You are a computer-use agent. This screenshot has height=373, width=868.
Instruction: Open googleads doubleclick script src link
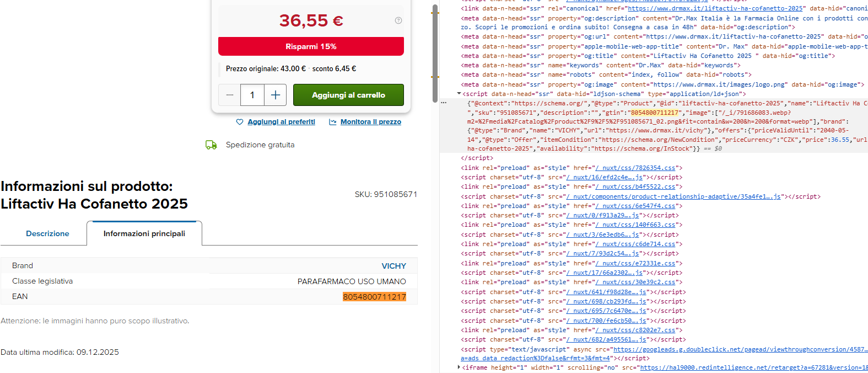click(740, 349)
